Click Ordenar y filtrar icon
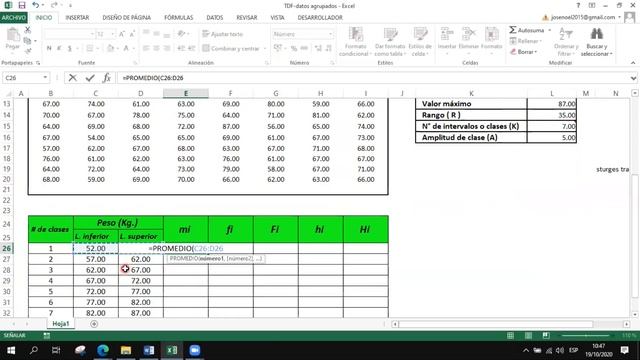 (x=565, y=34)
